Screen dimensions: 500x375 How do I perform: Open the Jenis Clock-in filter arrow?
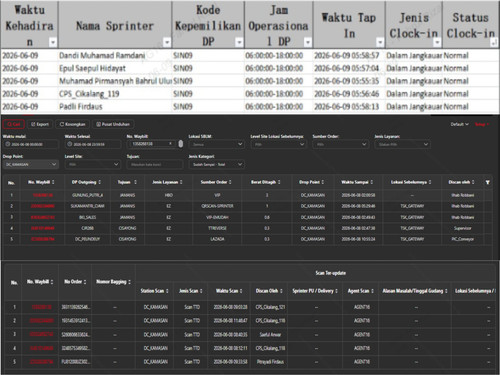(437, 42)
